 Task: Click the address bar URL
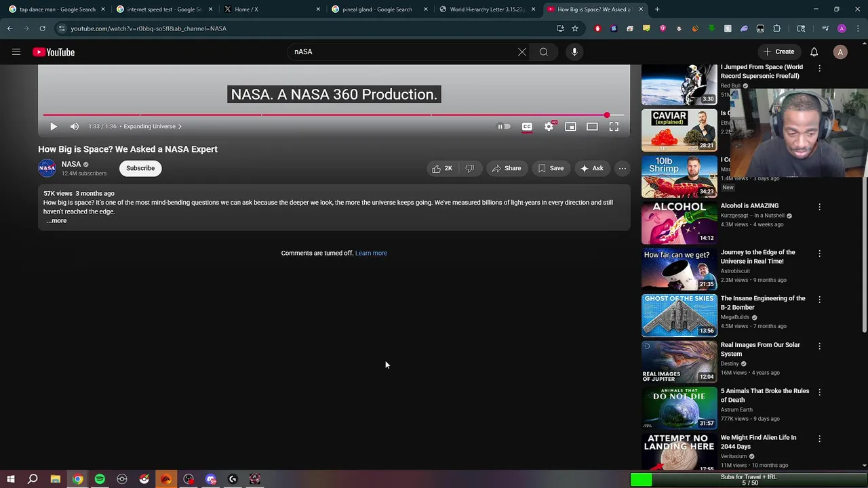click(149, 28)
